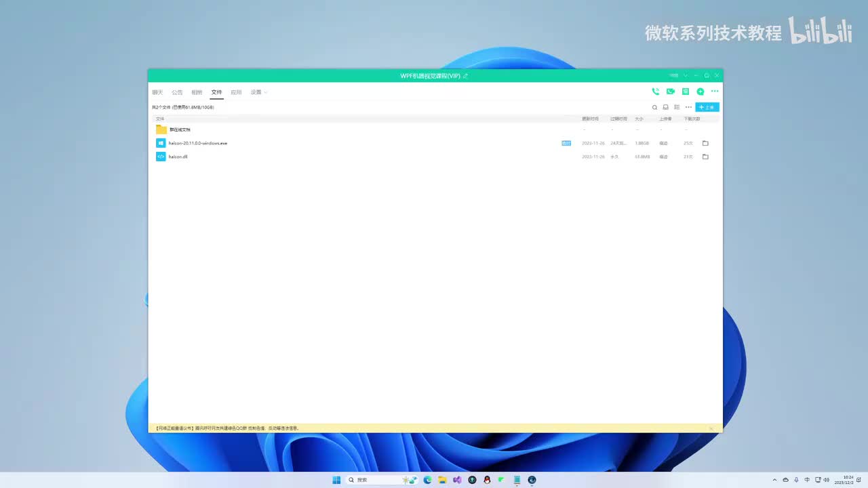The height and width of the screenshot is (488, 868).
Task: Click the file count and storage usage text
Action: coord(183,107)
